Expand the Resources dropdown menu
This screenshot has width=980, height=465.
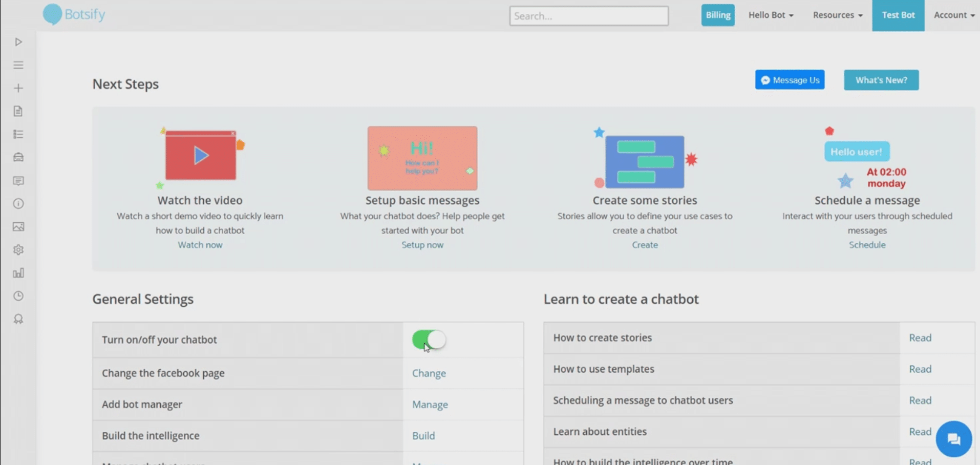point(837,15)
